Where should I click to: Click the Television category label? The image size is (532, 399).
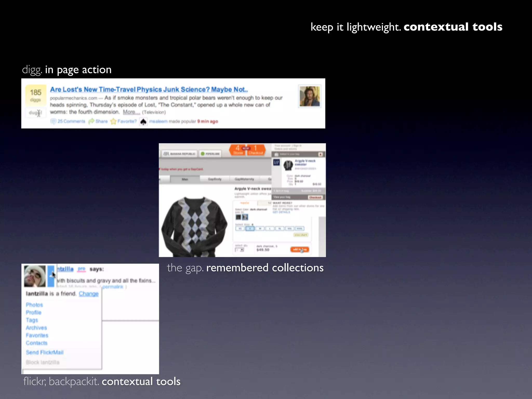154,112
